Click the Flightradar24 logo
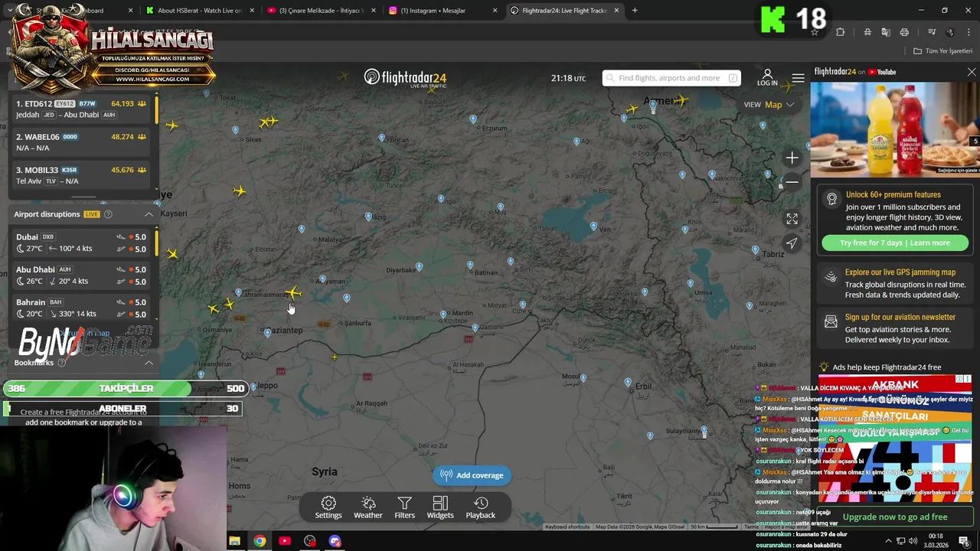Image resolution: width=980 pixels, height=551 pixels. click(x=405, y=78)
